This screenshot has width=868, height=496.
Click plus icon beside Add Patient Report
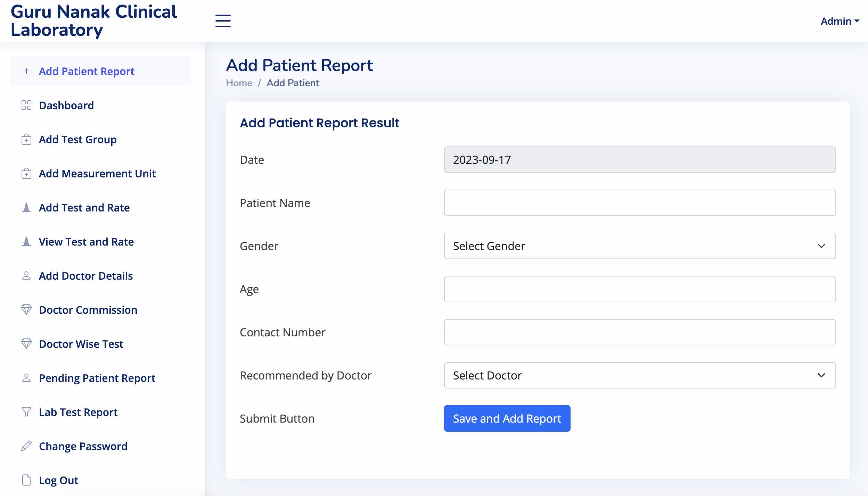26,71
